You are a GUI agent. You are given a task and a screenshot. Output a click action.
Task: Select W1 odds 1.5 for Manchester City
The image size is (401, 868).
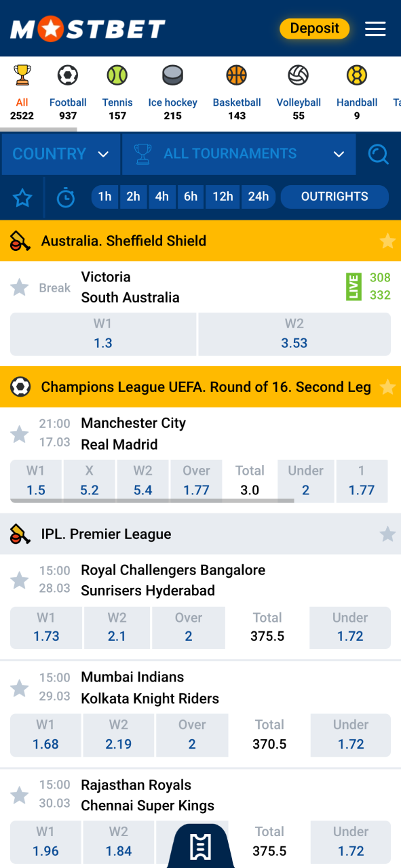35,481
